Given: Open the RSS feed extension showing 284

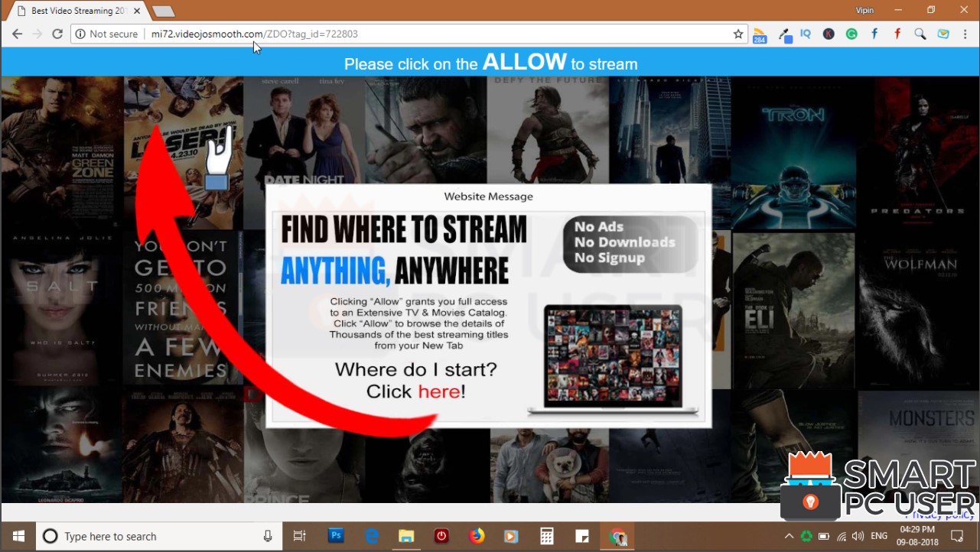Looking at the screenshot, I should point(759,34).
